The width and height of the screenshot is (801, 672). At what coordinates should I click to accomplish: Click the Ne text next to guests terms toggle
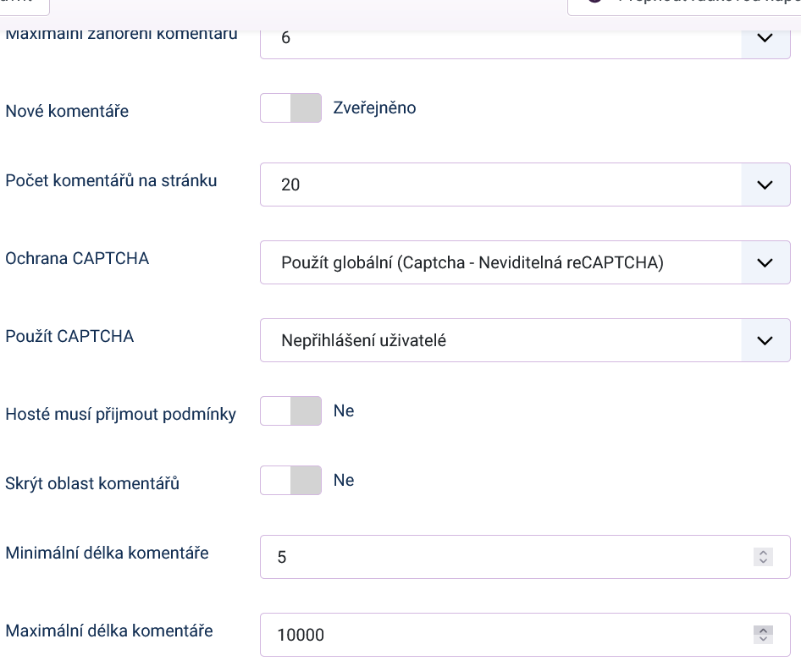point(344,411)
